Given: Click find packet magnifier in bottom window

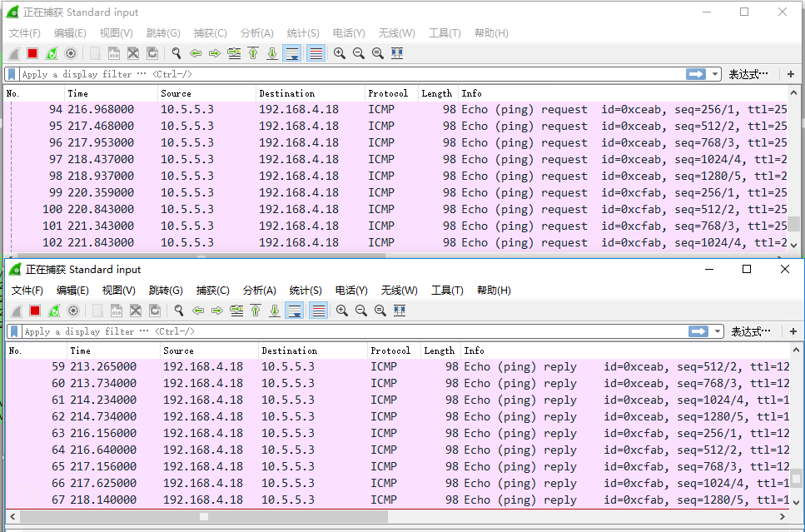Looking at the screenshot, I should coord(179,311).
